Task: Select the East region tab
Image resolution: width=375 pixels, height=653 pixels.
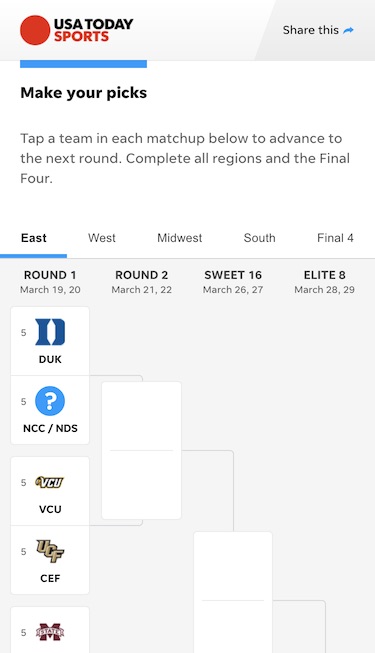Action: point(34,238)
